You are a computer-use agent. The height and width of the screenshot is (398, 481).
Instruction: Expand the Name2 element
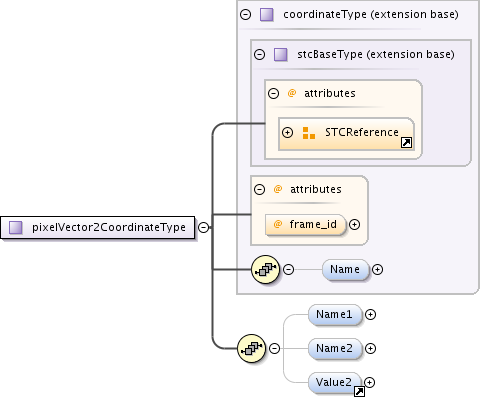point(370,349)
